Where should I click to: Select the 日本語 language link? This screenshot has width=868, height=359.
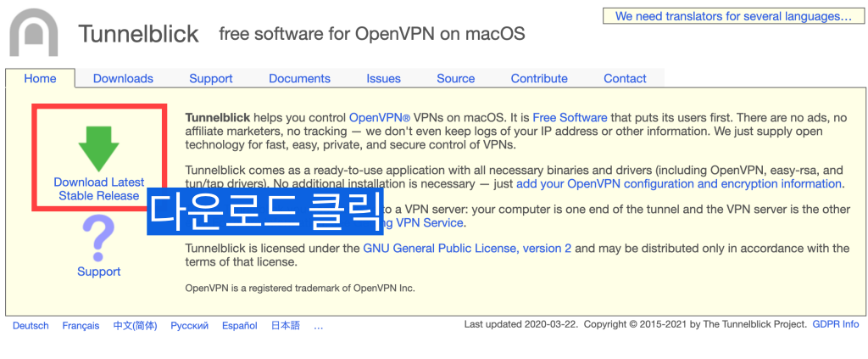pos(285,326)
